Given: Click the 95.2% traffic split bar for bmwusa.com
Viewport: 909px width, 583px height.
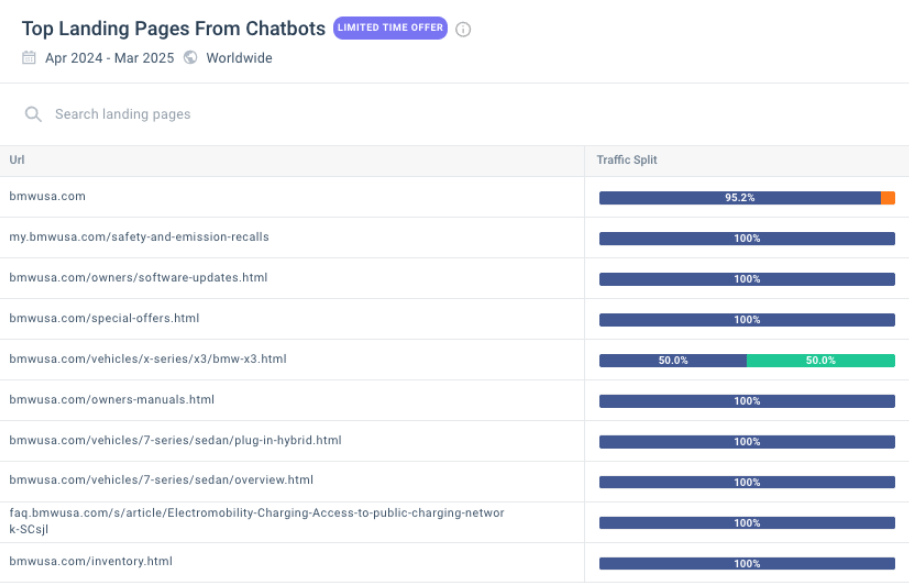Looking at the screenshot, I should [740, 197].
